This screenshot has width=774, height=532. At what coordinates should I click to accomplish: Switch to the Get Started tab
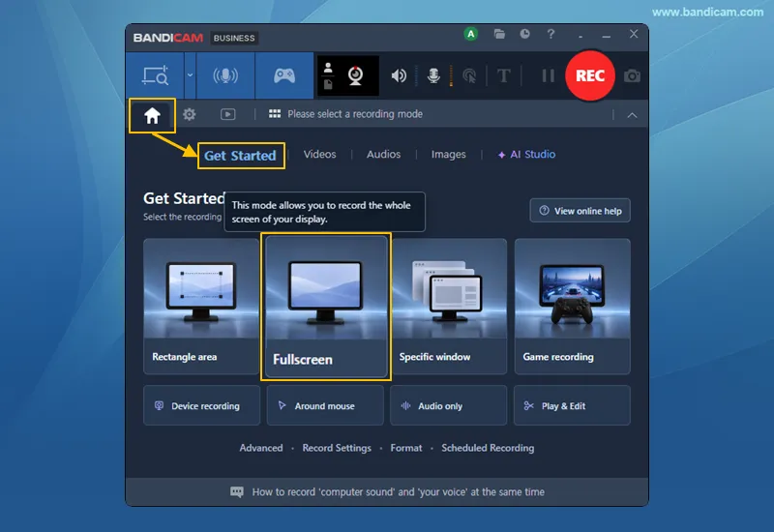(x=240, y=156)
